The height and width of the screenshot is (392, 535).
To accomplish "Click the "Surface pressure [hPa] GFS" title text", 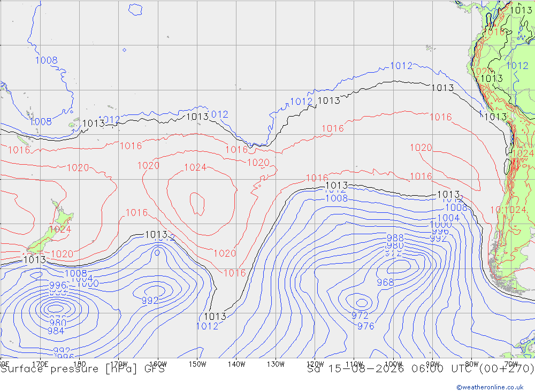I will (x=82, y=369).
